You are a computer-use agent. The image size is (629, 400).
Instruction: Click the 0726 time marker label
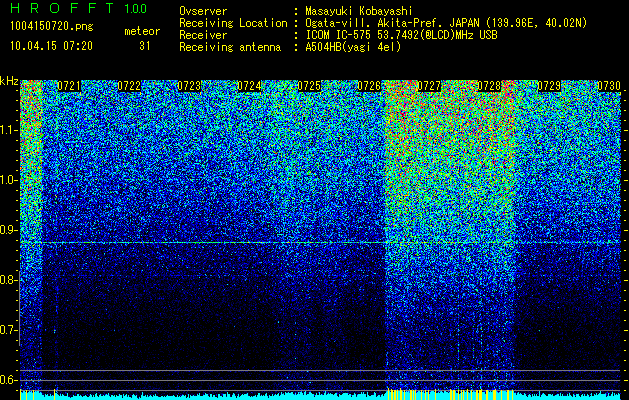click(x=369, y=86)
